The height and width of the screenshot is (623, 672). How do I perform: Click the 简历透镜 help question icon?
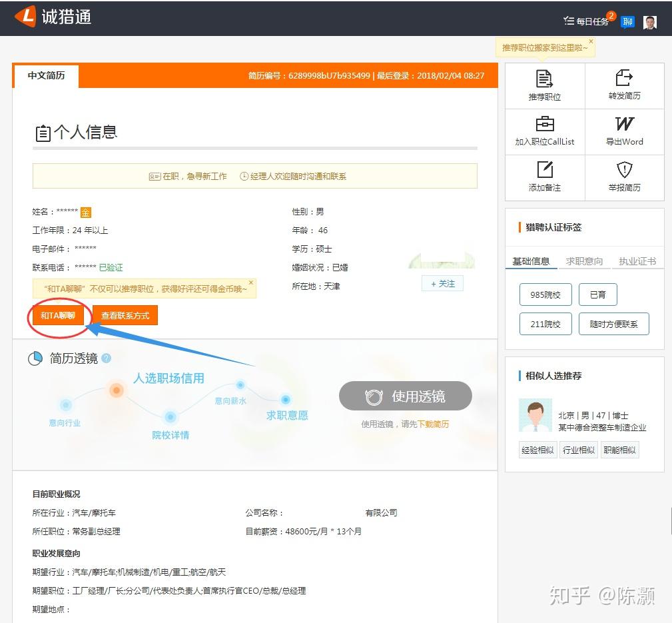click(107, 358)
